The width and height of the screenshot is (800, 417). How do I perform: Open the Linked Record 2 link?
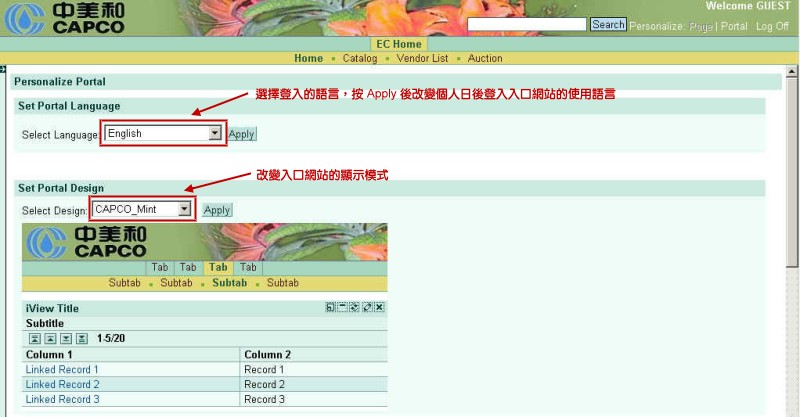[x=62, y=384]
